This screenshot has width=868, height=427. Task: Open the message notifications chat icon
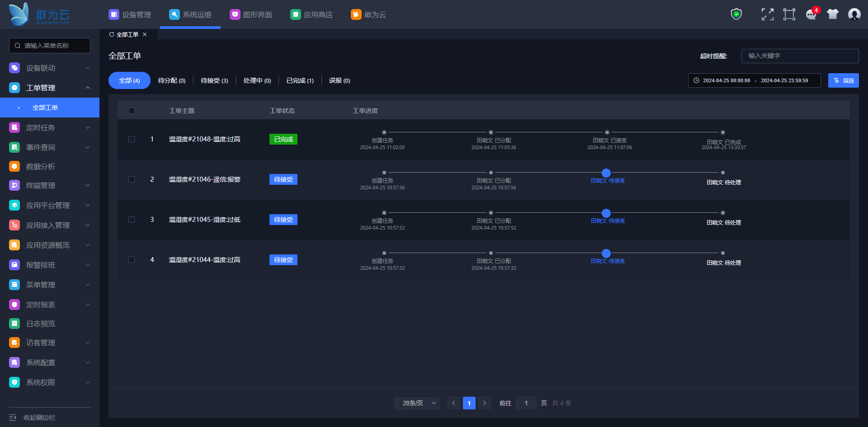coord(811,14)
